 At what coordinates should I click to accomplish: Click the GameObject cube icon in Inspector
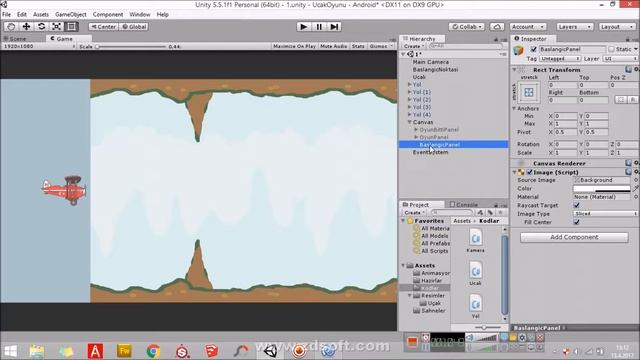(x=518, y=51)
